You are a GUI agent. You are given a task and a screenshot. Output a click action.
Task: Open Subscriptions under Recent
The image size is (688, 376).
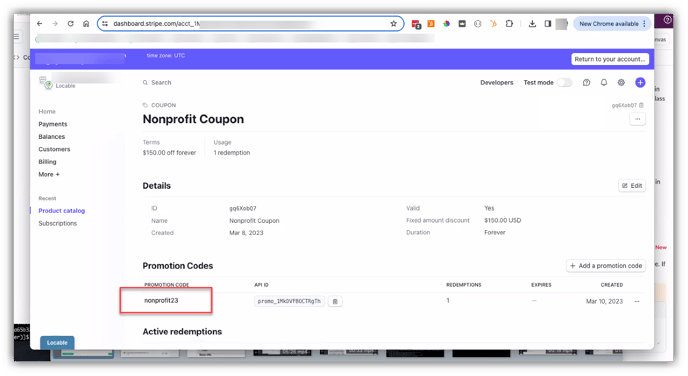(57, 223)
